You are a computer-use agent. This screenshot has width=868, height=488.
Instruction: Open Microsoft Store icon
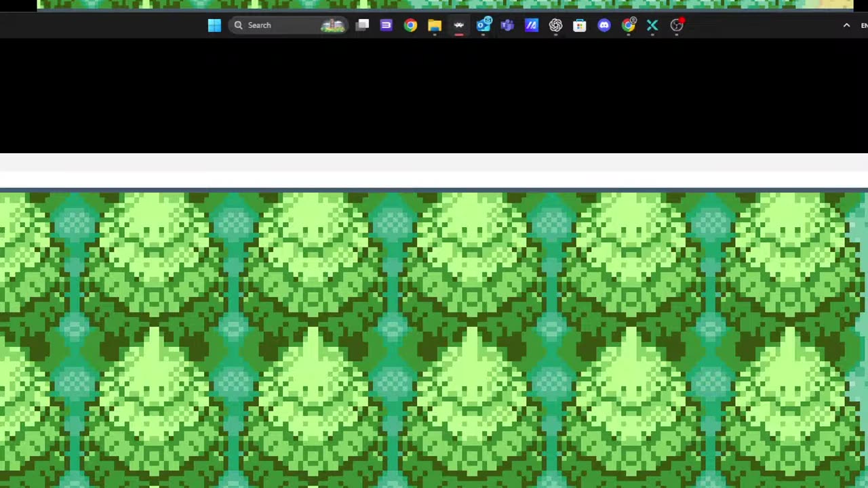[580, 25]
